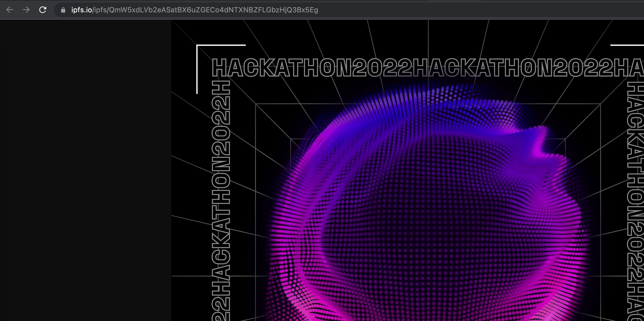This screenshot has height=321, width=644.
Task: Reload the page with the refresh icon
Action: (43, 10)
